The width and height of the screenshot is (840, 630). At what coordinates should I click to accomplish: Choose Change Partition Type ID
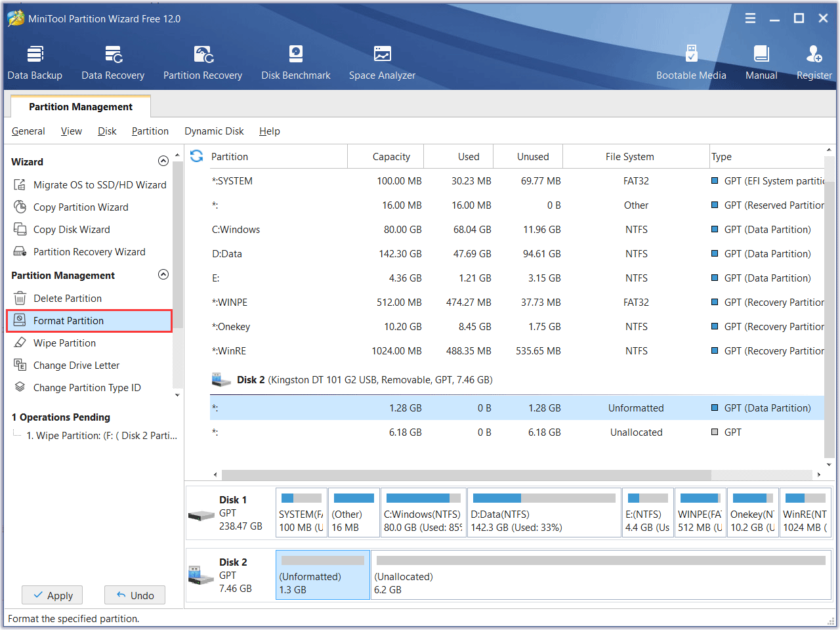77,388
